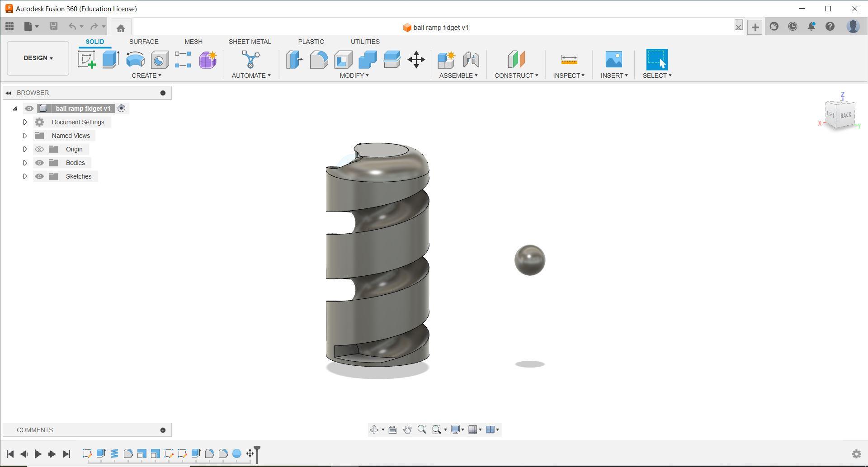Click the Save icon

click(x=53, y=27)
